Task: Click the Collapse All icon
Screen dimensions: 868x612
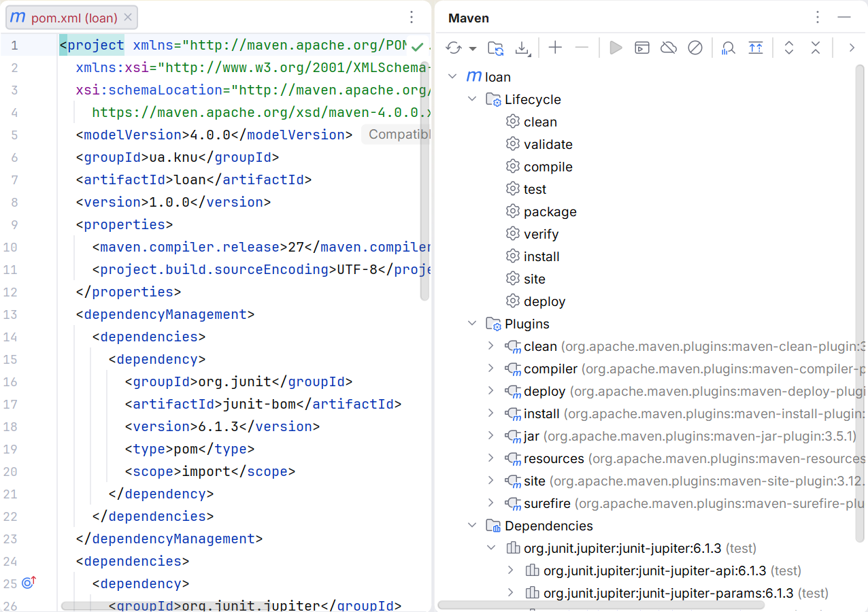Action: click(x=816, y=48)
